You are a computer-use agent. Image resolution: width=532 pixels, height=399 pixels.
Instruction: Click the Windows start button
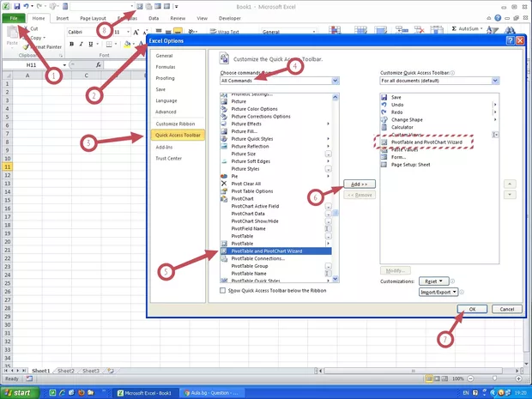[20, 392]
